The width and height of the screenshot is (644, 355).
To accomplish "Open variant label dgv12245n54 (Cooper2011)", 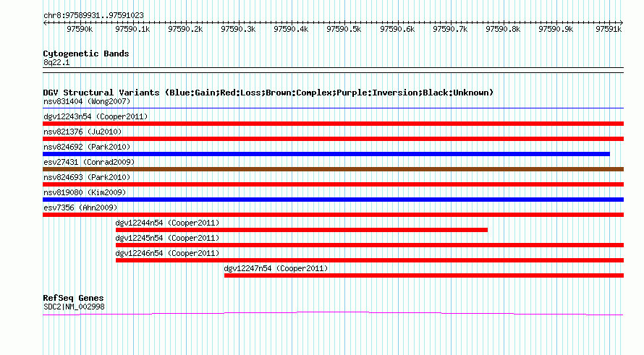I will click(167, 238).
